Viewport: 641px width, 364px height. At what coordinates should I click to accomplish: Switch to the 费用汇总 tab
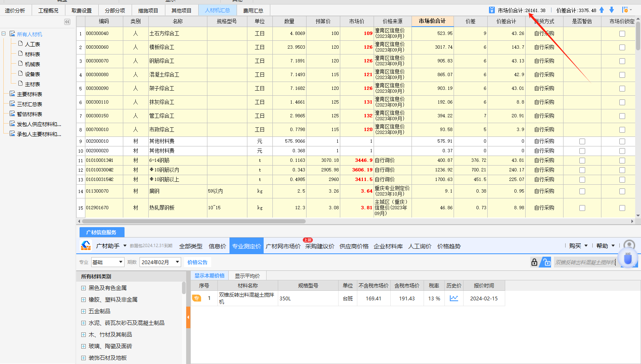tap(253, 10)
